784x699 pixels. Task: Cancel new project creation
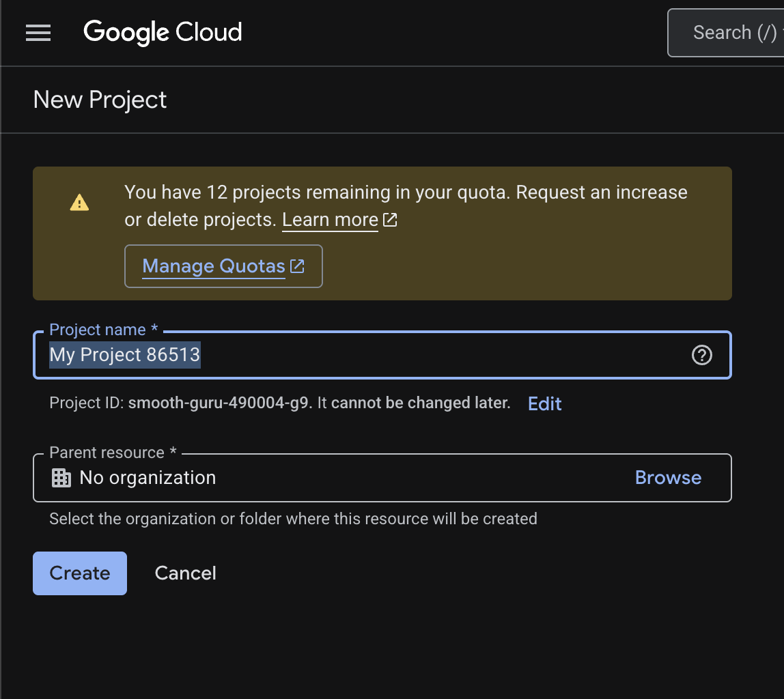click(185, 573)
